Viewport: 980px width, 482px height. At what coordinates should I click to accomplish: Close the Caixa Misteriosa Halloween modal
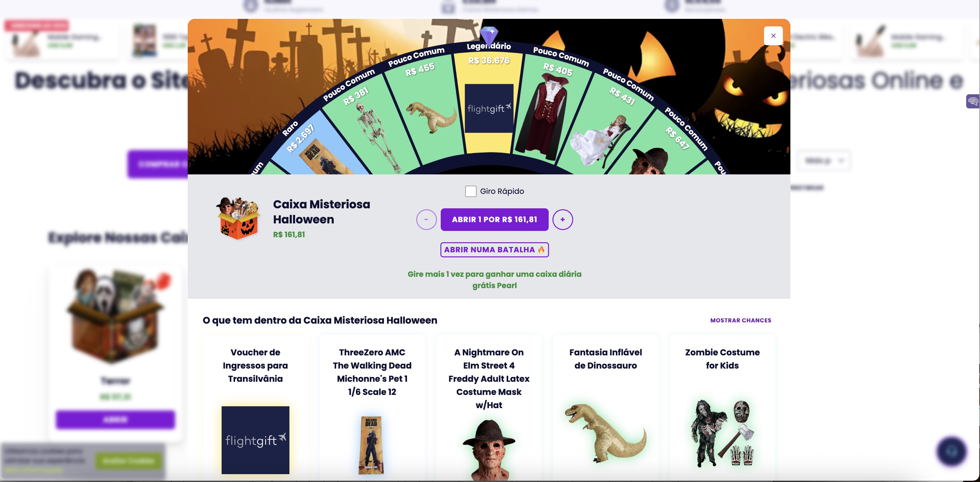click(x=773, y=36)
